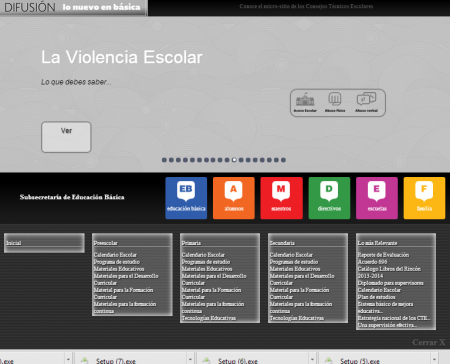The height and width of the screenshot is (364, 450).
Task: Select the DIFUSIÓN lo nuevo en básica tab
Action: coord(73,7)
